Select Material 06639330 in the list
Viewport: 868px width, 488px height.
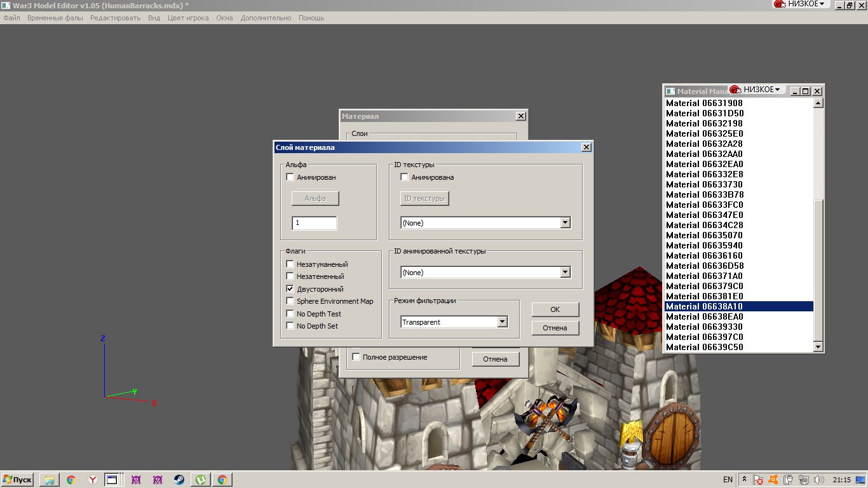pyautogui.click(x=739, y=327)
